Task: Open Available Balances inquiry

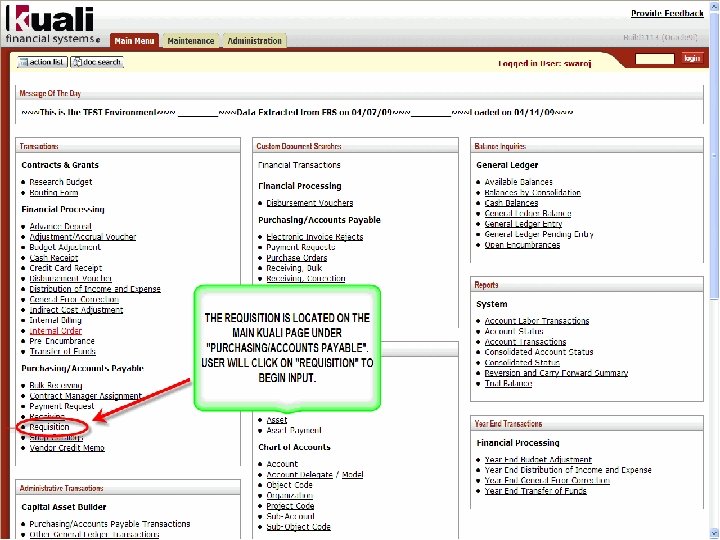Action: (x=518, y=182)
